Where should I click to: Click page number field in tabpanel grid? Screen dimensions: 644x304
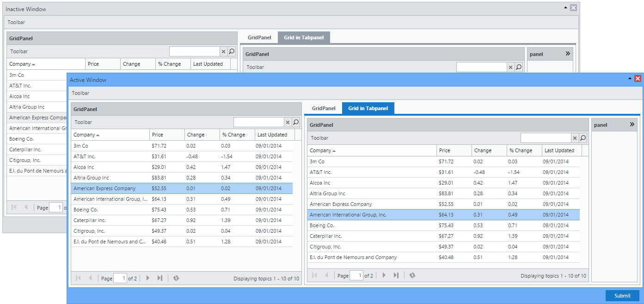click(x=356, y=276)
